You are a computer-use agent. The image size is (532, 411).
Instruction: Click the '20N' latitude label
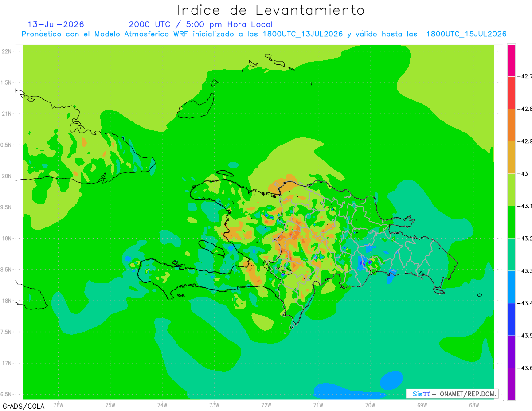coord(7,176)
